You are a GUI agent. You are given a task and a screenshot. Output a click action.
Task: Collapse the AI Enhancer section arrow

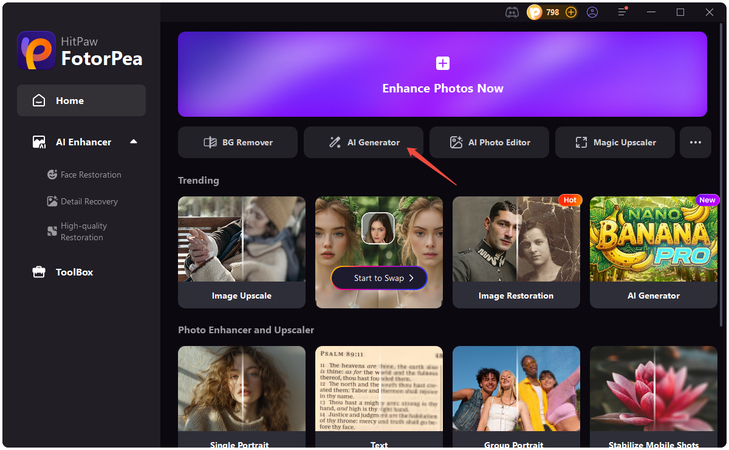point(134,141)
